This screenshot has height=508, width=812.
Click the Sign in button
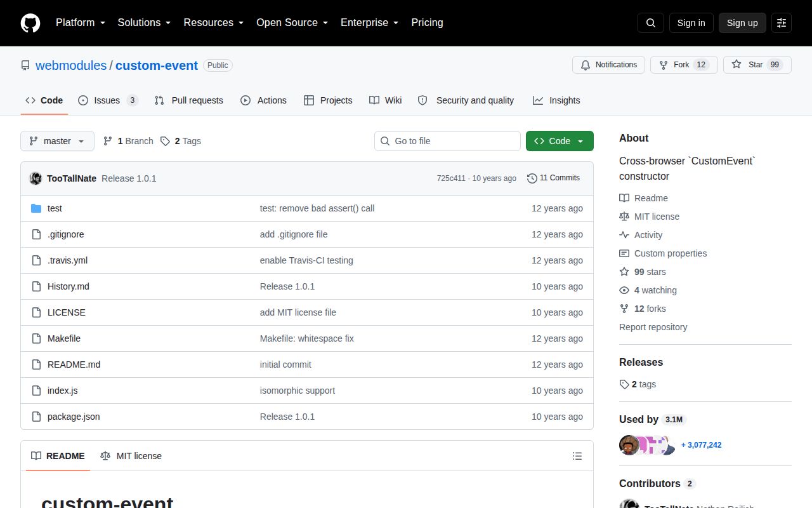point(691,23)
